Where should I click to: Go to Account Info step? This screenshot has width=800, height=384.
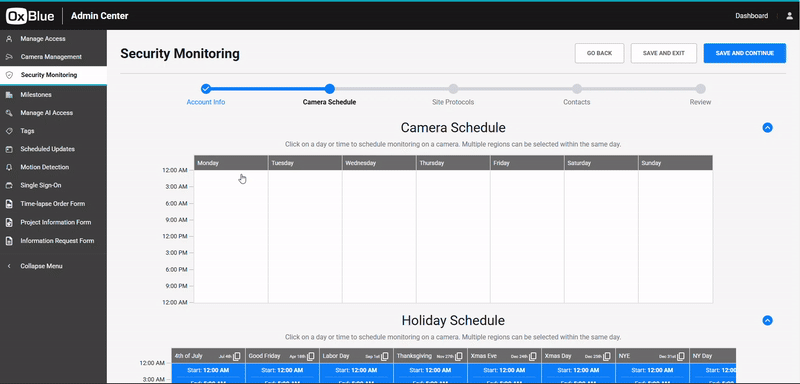click(x=206, y=89)
